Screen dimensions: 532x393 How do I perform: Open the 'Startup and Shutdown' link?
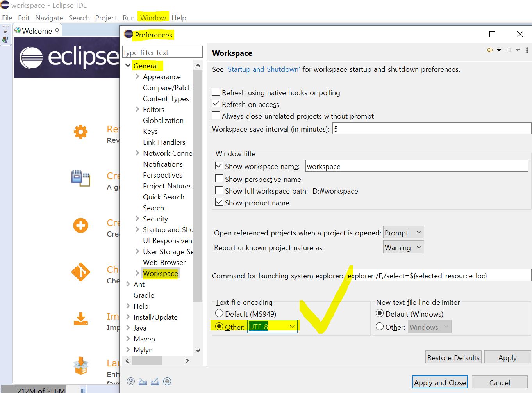[x=263, y=69]
